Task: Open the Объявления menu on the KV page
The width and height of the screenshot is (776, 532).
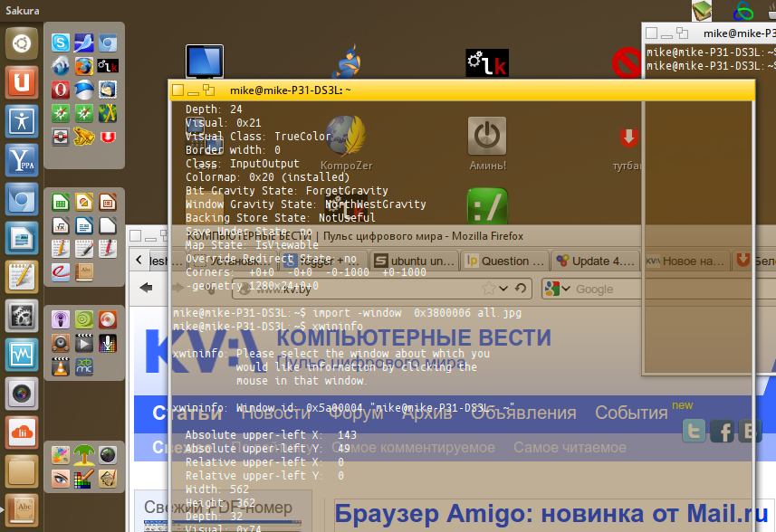Action: 523,413
